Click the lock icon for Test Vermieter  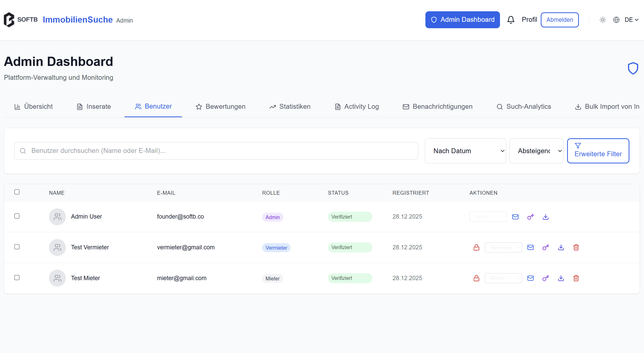coord(476,248)
